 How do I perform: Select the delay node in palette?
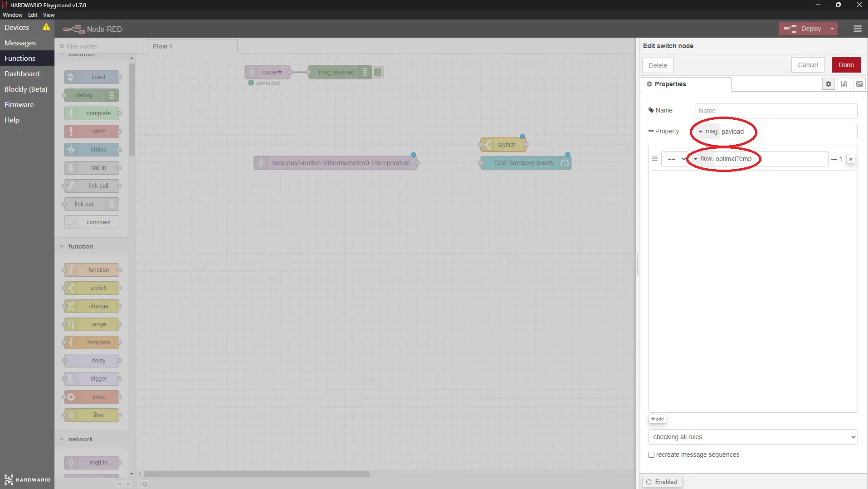tap(92, 361)
